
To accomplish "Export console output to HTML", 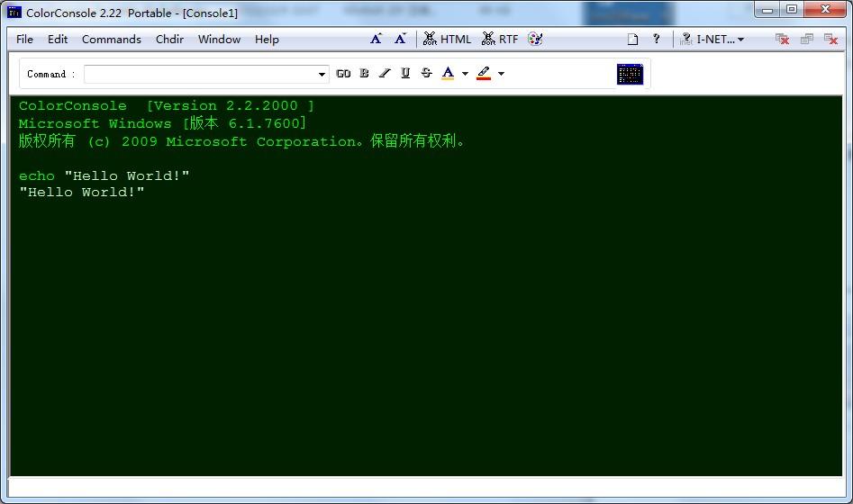I will [x=447, y=39].
